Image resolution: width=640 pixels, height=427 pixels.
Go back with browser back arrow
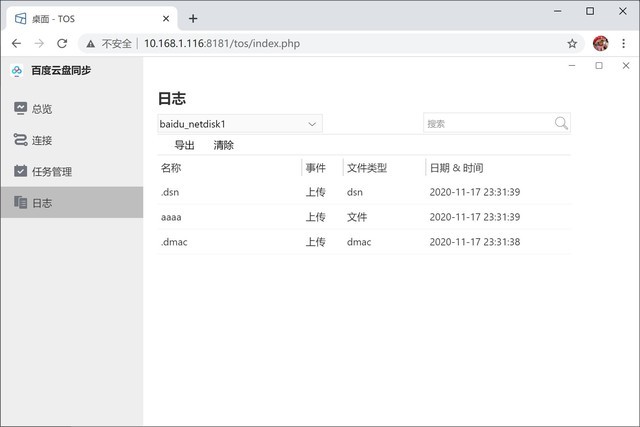[x=16, y=43]
